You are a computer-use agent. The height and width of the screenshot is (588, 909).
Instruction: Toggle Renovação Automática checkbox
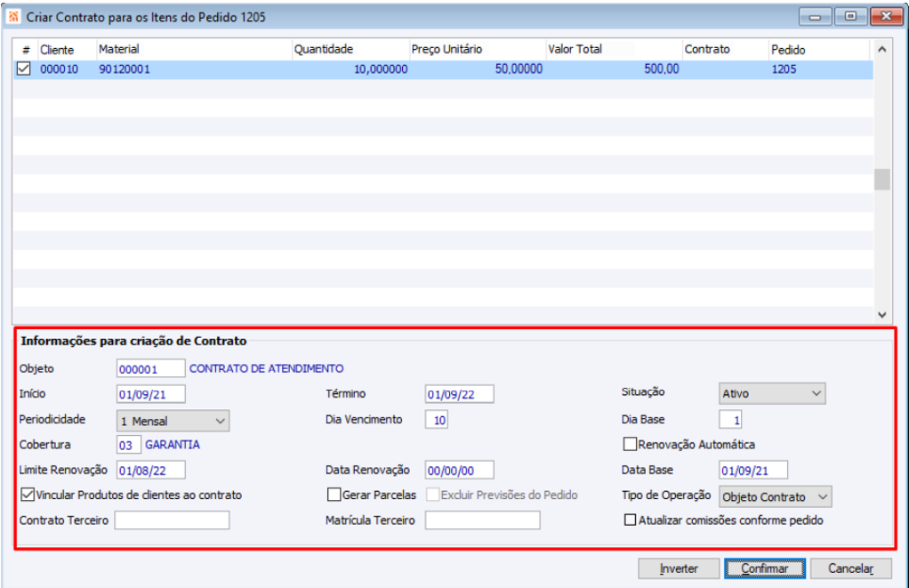click(630, 444)
